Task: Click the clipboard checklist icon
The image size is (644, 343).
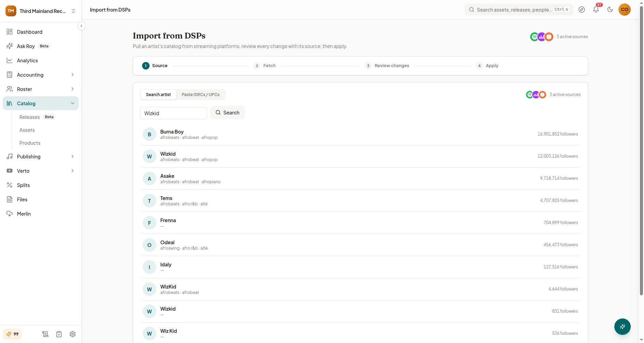Action: pos(59,334)
